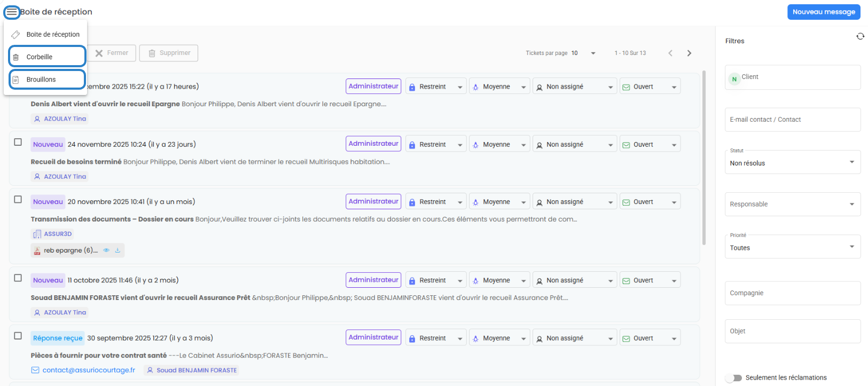Select the 20 novembre 2025 ticket checkbox

click(x=18, y=199)
